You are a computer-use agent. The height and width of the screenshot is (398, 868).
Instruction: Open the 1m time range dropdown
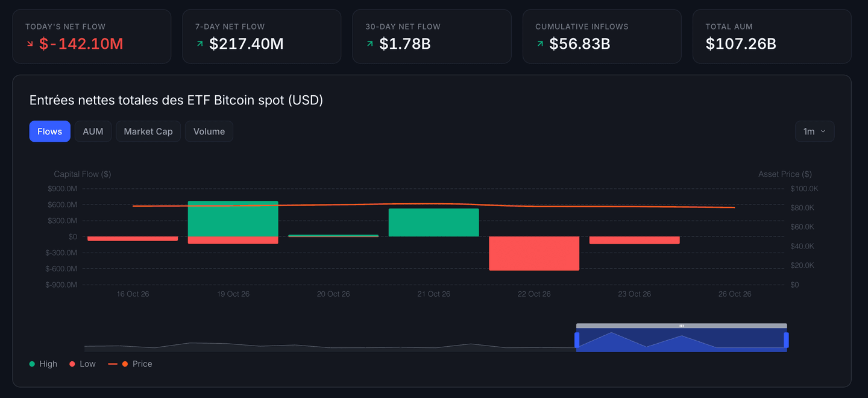[x=814, y=131]
